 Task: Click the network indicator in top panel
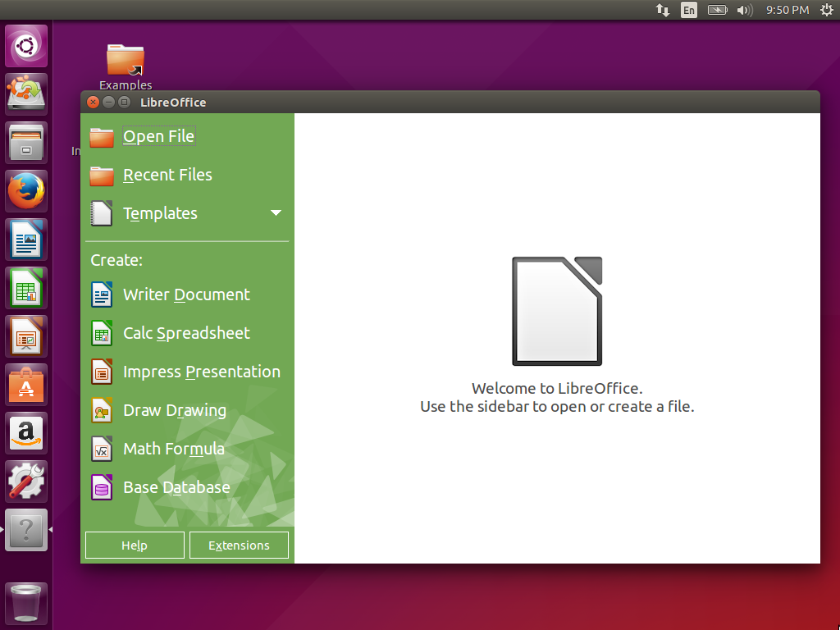click(x=663, y=10)
